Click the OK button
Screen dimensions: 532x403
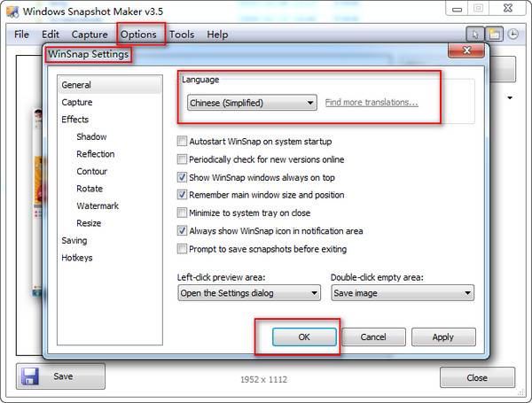pyautogui.click(x=304, y=337)
